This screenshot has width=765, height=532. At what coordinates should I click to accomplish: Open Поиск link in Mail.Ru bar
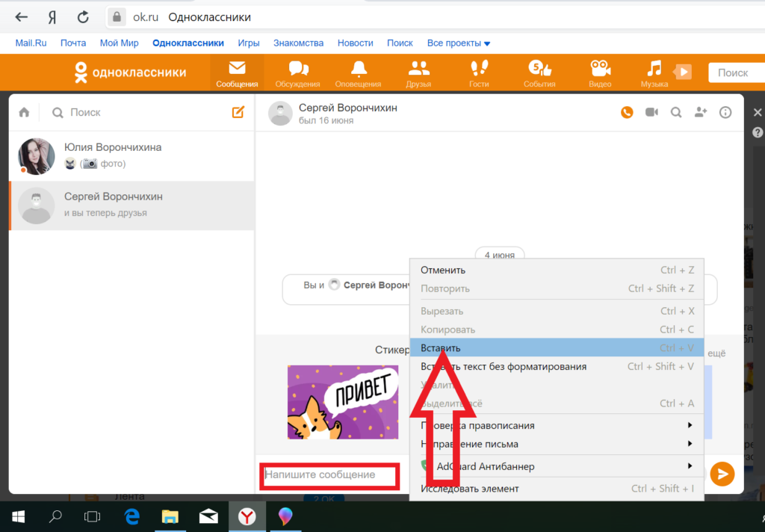click(400, 43)
